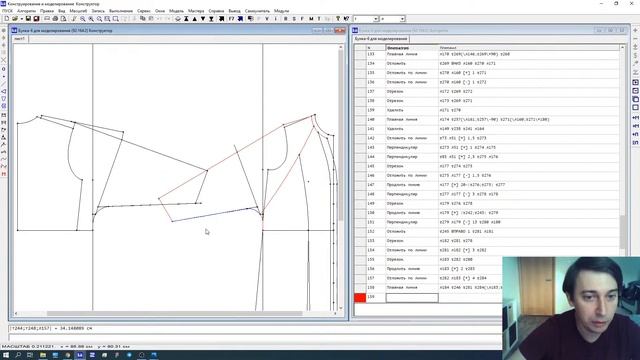Click the F7 toolbar button

(x=231, y=19)
